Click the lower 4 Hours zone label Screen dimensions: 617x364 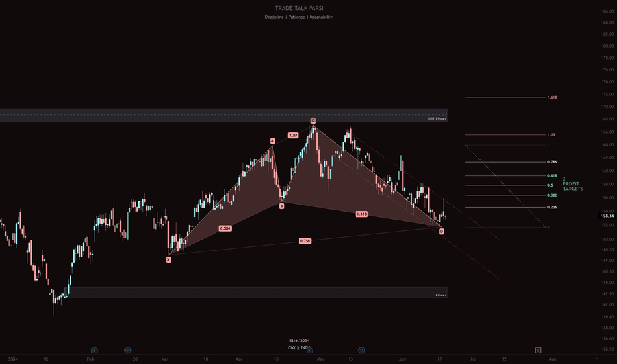440,295
